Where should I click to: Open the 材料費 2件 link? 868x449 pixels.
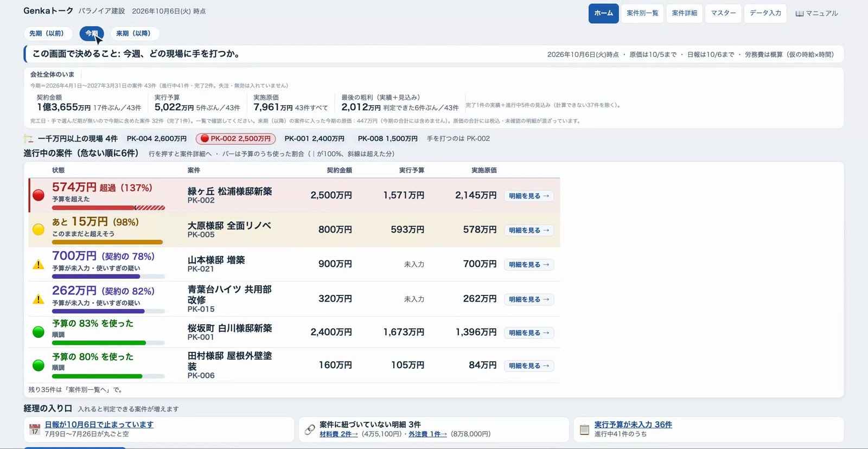pos(339,434)
